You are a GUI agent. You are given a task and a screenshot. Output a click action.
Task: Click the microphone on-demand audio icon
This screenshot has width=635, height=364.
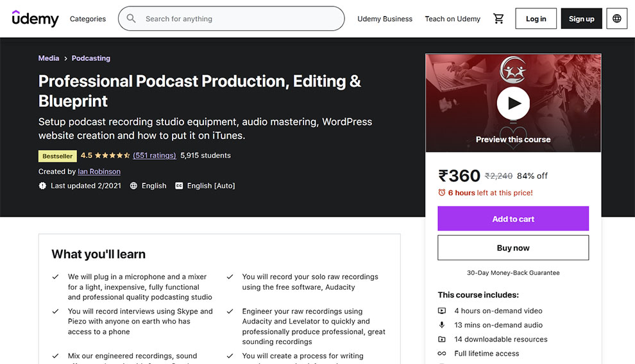pos(442,325)
